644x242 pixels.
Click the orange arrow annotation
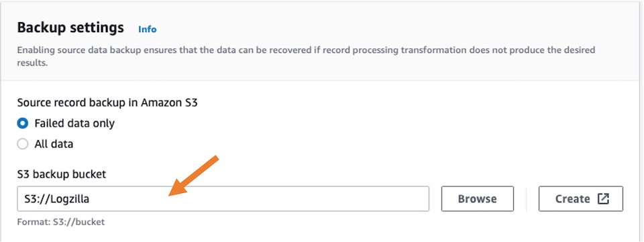[193, 176]
